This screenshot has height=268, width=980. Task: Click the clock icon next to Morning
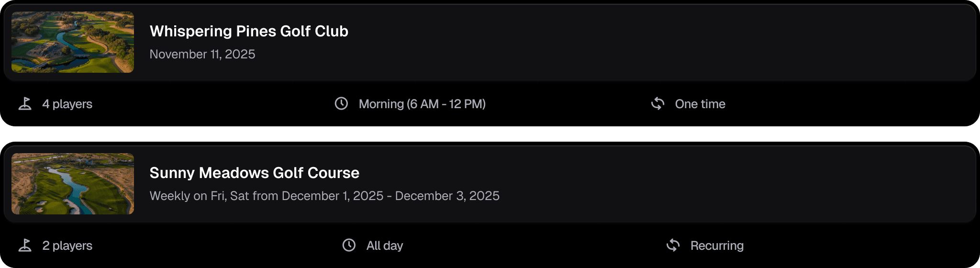pyautogui.click(x=341, y=103)
